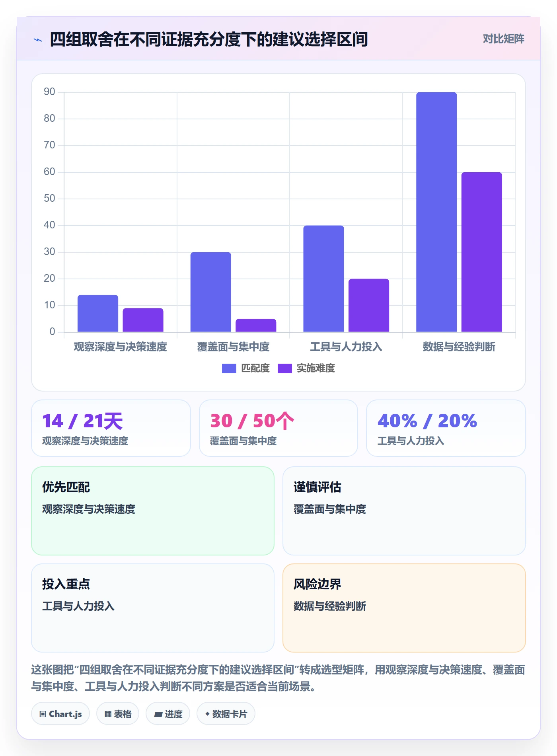Click the 匹配度 bar for 覆盖面与集中度
Image resolution: width=557 pixels, height=756 pixels.
(211, 292)
